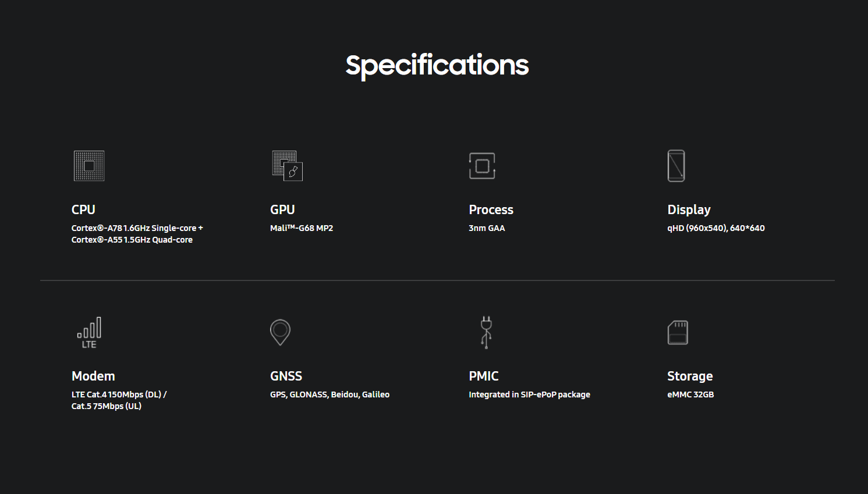Click the Modem heading text
This screenshot has height=494, width=868.
(x=93, y=376)
